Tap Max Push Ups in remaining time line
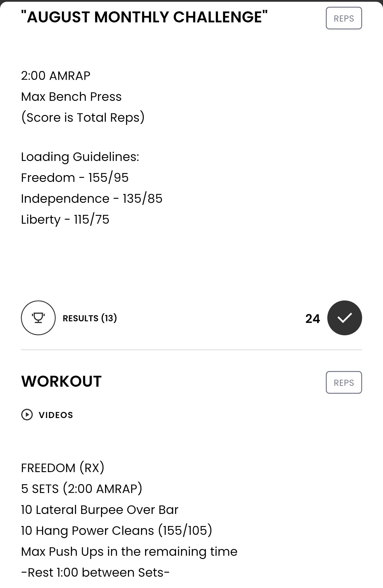The width and height of the screenshot is (383, 588). pyautogui.click(x=129, y=552)
